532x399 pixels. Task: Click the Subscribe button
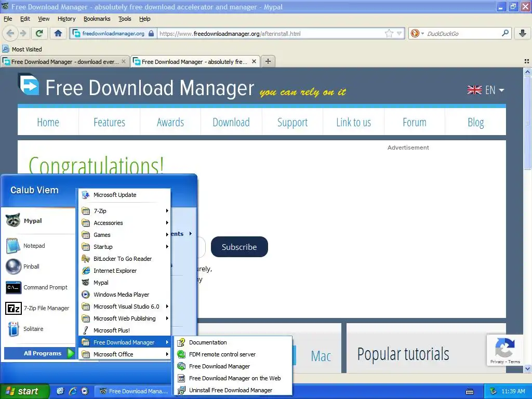click(239, 247)
